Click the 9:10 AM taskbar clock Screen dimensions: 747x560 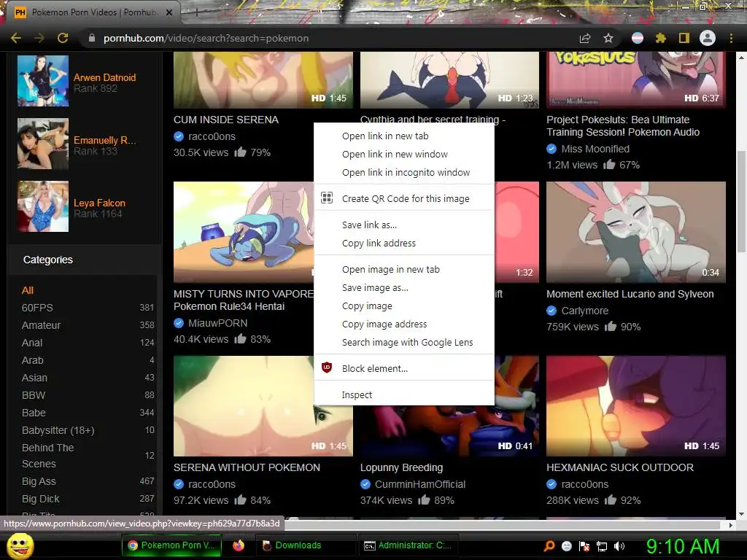pos(682,545)
